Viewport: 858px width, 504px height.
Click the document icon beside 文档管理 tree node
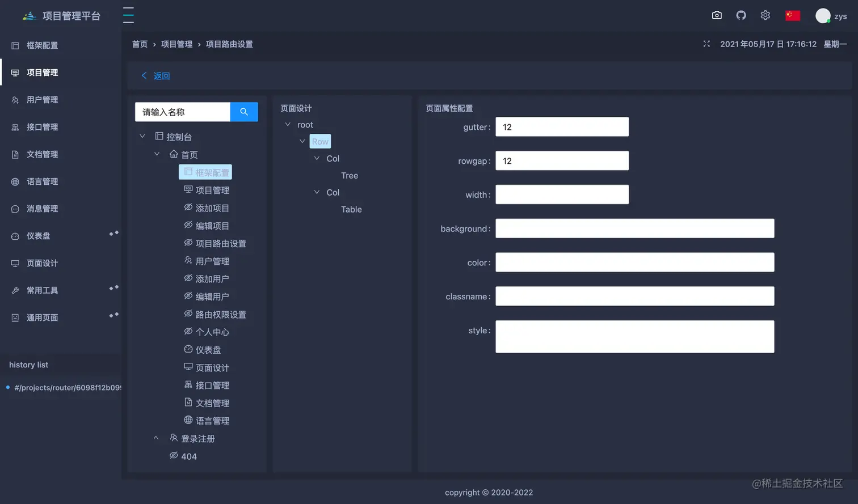click(188, 403)
